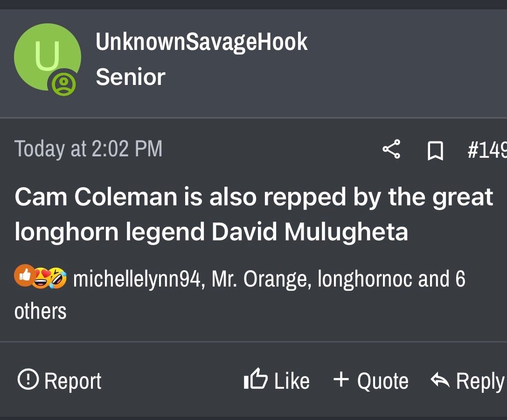Click the laughing reaction emoji
The width and height of the screenshot is (507, 420).
pos(57,279)
